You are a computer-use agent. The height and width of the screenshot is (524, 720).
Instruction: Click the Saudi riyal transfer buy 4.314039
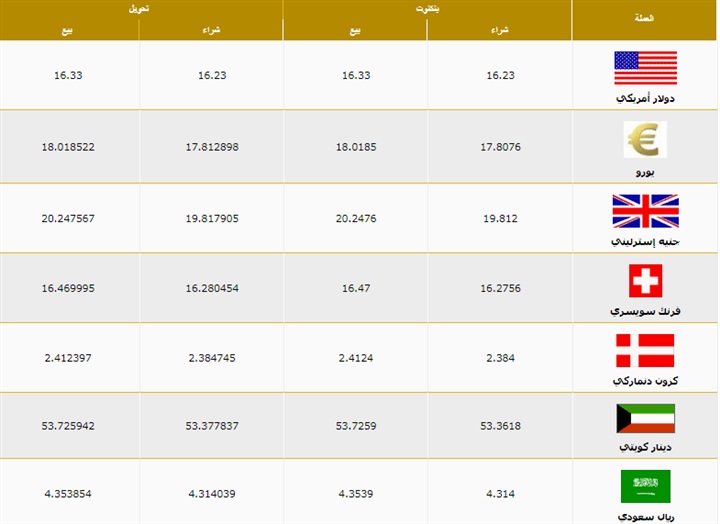point(212,493)
